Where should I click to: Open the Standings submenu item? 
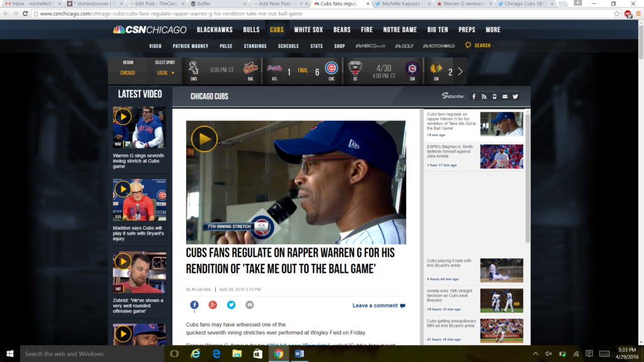point(255,46)
